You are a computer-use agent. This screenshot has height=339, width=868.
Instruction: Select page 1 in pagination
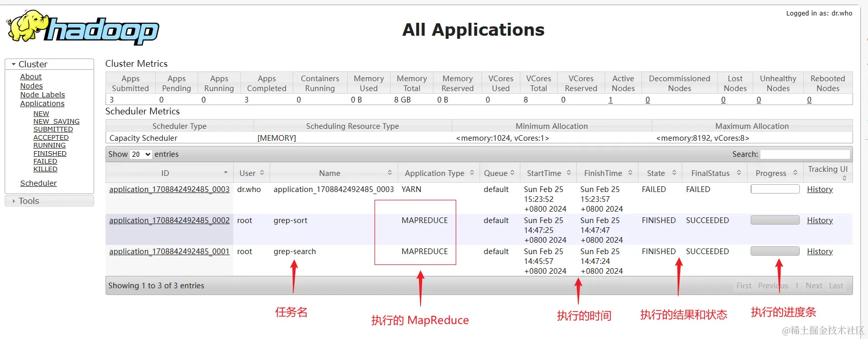pyautogui.click(x=797, y=286)
